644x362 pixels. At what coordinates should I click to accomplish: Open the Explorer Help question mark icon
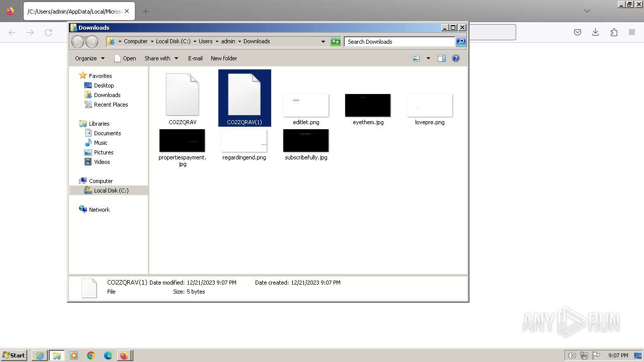click(x=456, y=58)
